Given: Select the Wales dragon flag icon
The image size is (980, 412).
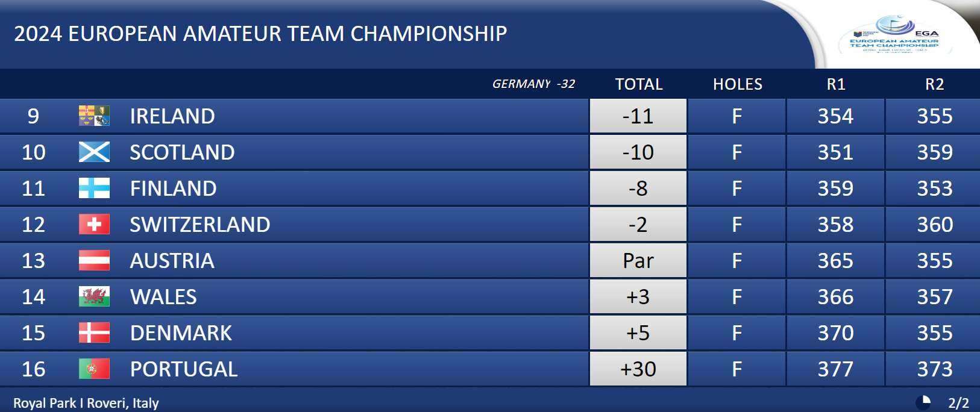Looking at the screenshot, I should 94,296.
